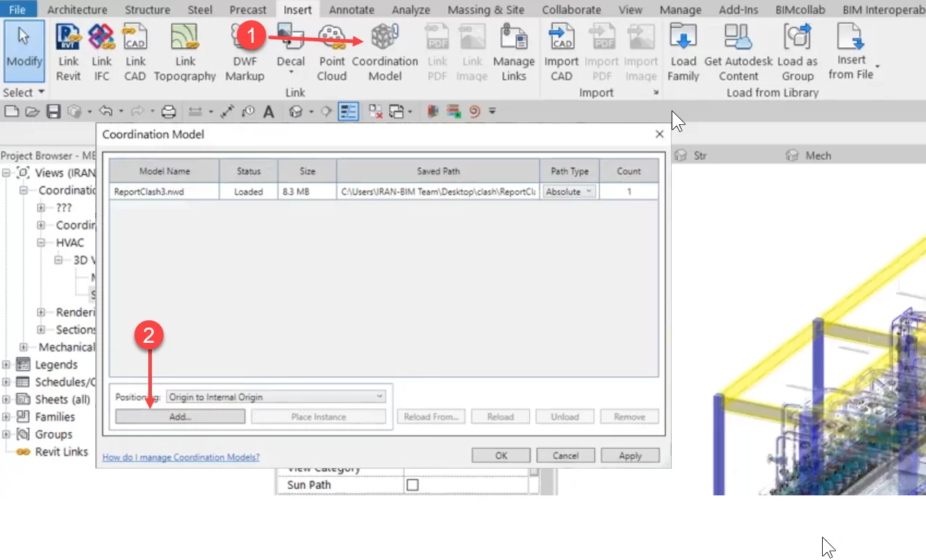Open the Absolute path type dropdown

point(569,192)
